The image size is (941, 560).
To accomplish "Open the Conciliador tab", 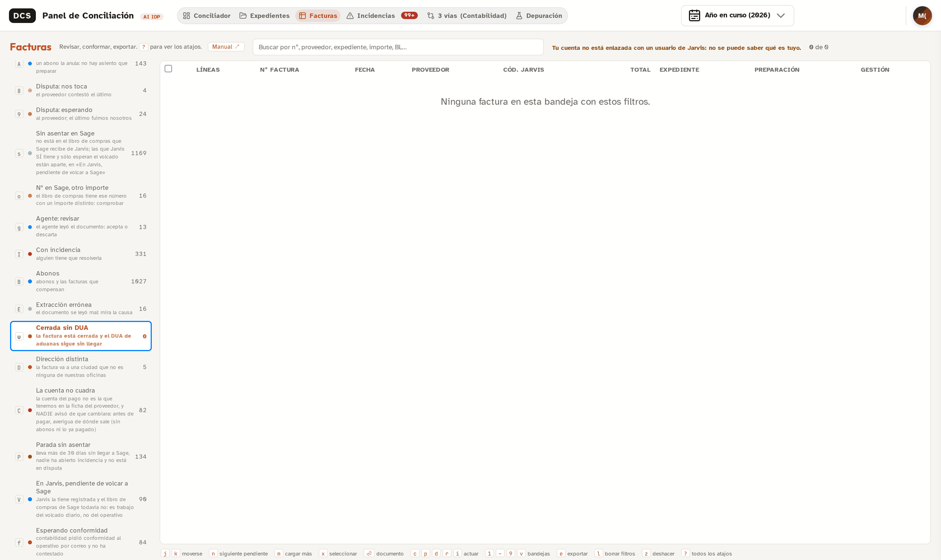I will point(207,16).
